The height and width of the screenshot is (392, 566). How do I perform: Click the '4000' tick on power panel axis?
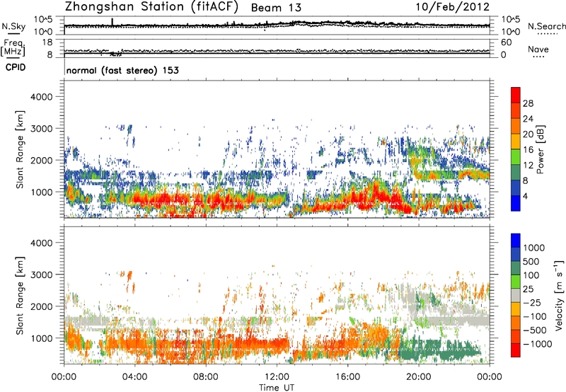coord(41,97)
